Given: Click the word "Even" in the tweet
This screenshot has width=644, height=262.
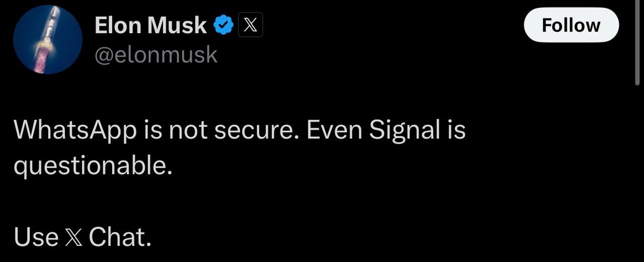Looking at the screenshot, I should pyautogui.click(x=334, y=130).
